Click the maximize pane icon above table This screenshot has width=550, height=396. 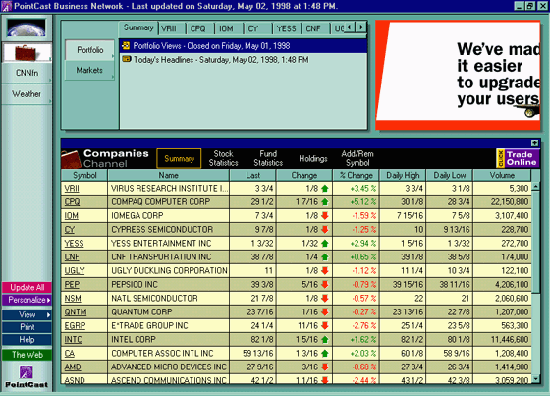[534, 143]
